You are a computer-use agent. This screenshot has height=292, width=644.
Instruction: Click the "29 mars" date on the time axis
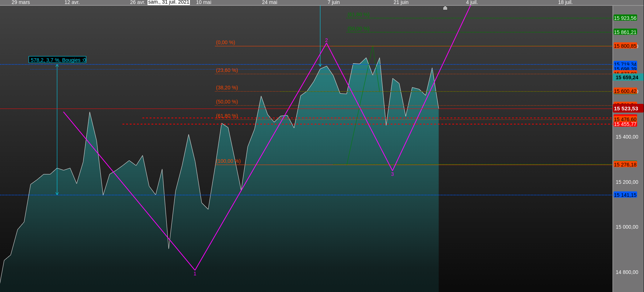point(21,3)
